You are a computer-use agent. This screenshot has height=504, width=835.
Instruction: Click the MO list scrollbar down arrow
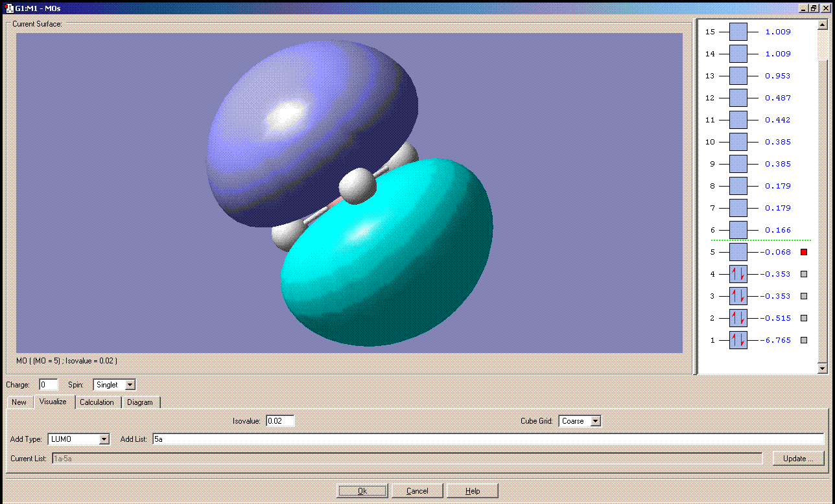pos(823,369)
